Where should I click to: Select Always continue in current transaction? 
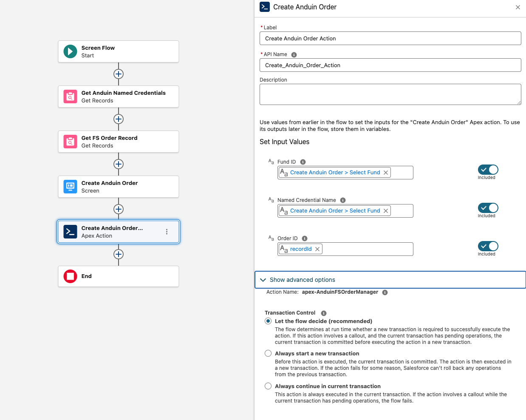click(268, 386)
